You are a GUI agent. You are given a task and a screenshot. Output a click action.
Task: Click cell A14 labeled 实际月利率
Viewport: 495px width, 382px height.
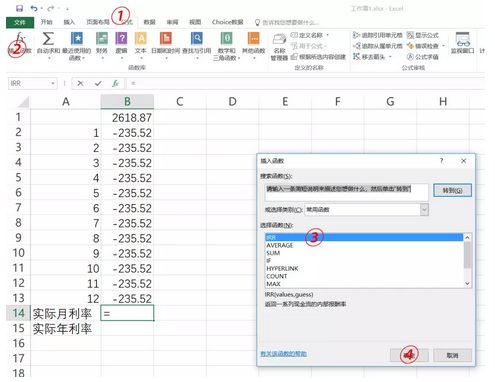(x=66, y=313)
